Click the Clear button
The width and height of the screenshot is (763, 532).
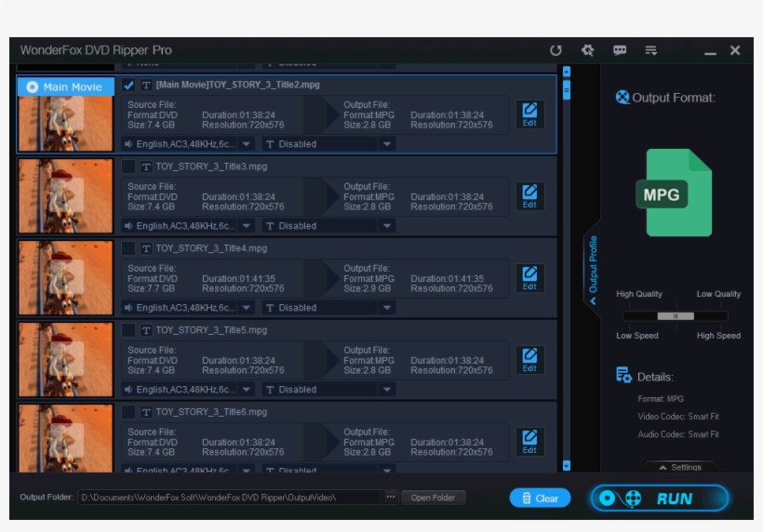click(540, 498)
